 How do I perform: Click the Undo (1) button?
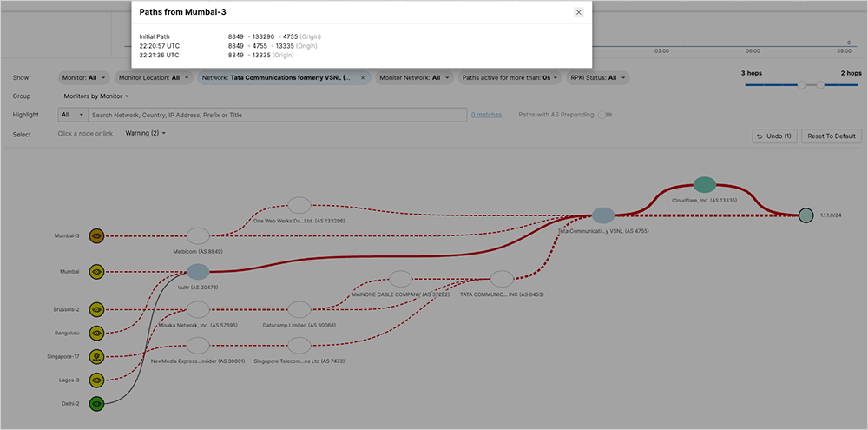774,136
